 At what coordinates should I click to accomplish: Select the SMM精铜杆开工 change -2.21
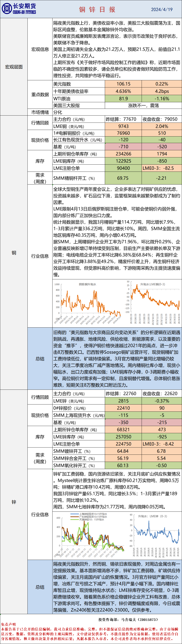click(162, 178)
